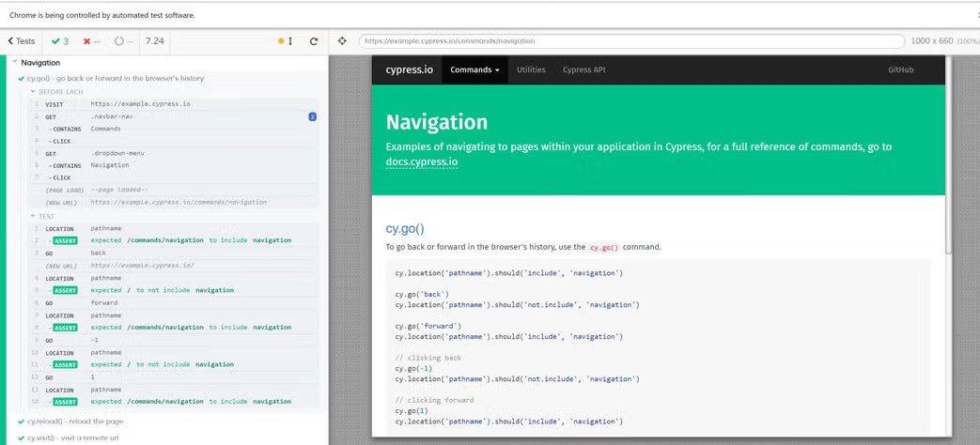Screen dimensions: 980x445
Task: Select the GET .navbar-nav command row
Action: pyautogui.click(x=174, y=116)
